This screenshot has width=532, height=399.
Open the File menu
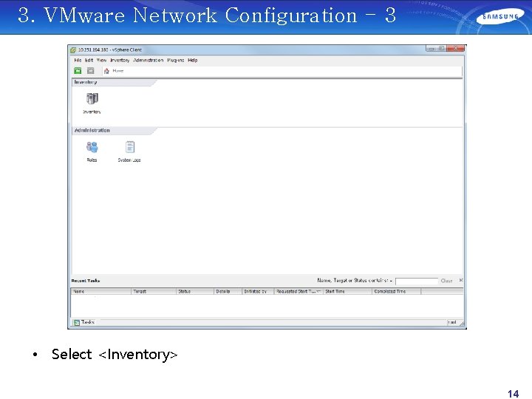(x=78, y=60)
